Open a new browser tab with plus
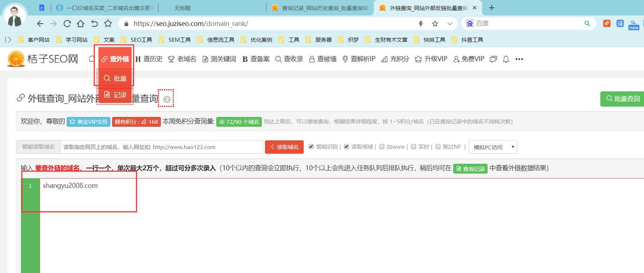Image resolution: width=644 pixels, height=273 pixels. point(491,8)
